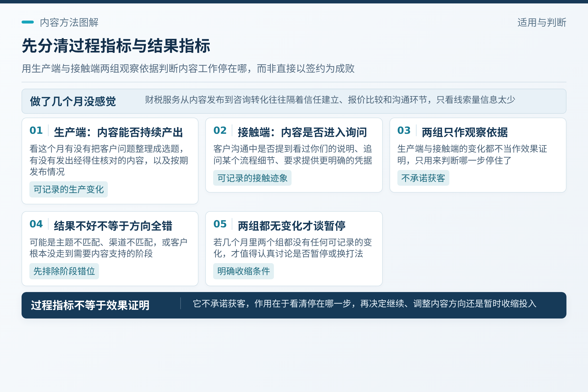Click the paragraph starting 生产端与接触端的变化
Image resolution: width=588 pixels, height=392 pixels.
click(472, 155)
